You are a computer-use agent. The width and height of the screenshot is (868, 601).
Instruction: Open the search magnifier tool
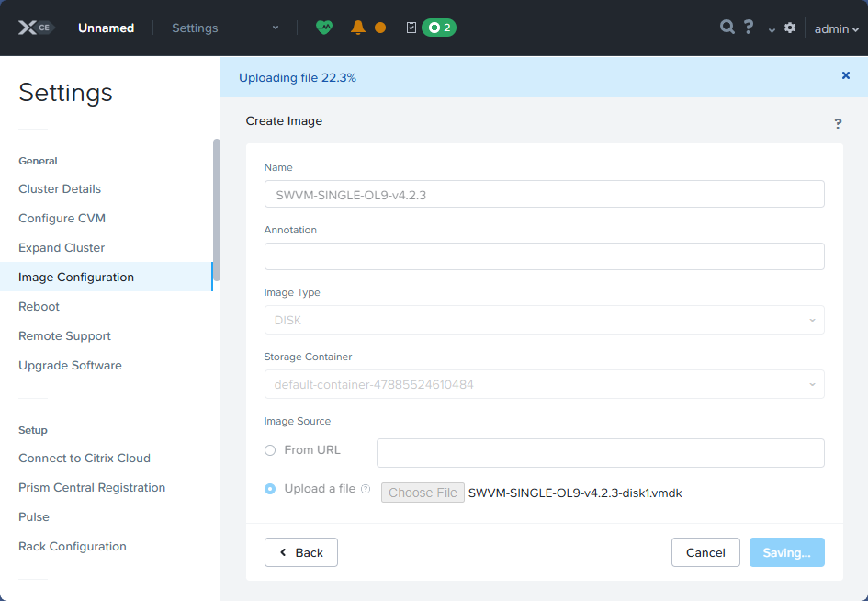[727, 28]
